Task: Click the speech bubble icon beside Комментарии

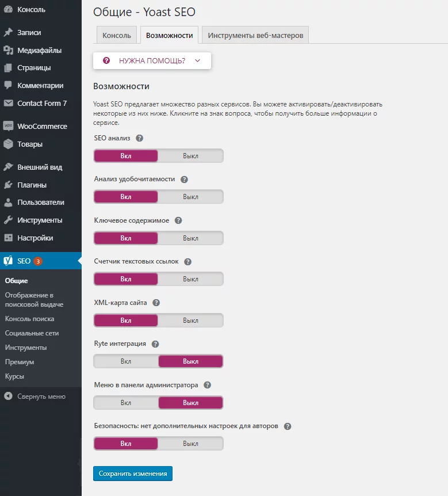Action: [8, 85]
